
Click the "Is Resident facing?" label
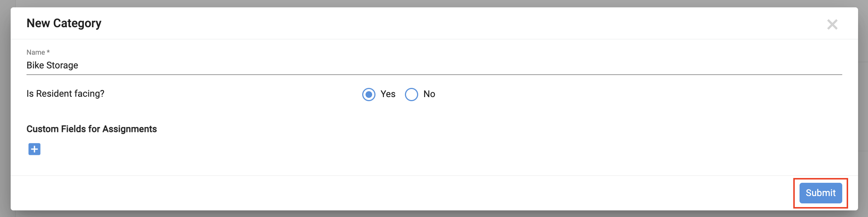66,94
